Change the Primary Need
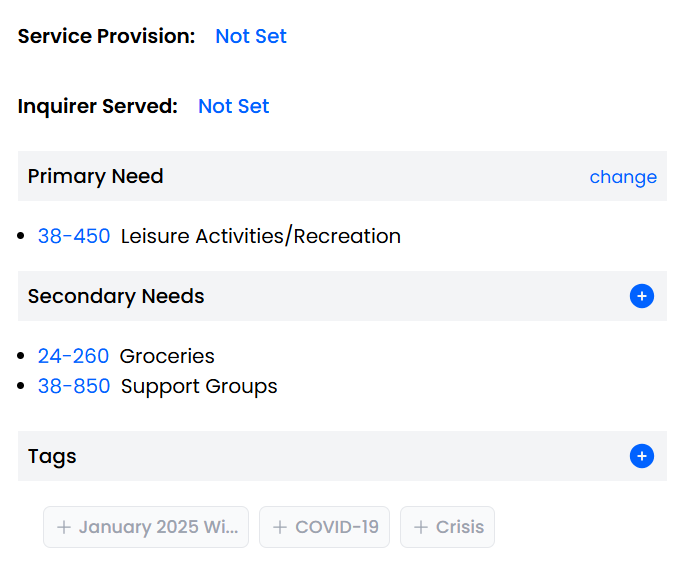Viewport: 684px width, 577px height. tap(623, 177)
